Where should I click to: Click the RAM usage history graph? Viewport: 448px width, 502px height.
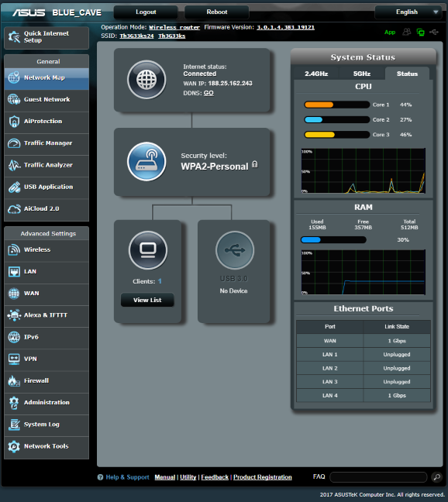point(364,272)
